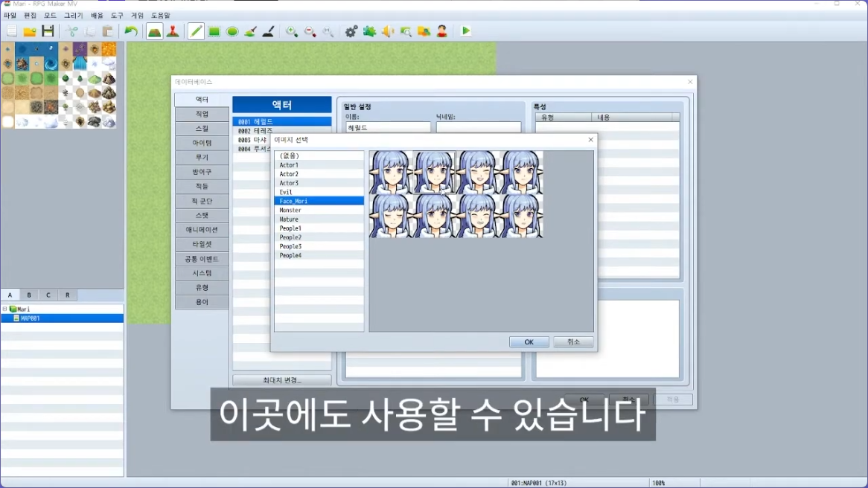This screenshot has width=868, height=488.
Task: Open the 파일 menu
Action: [10, 16]
